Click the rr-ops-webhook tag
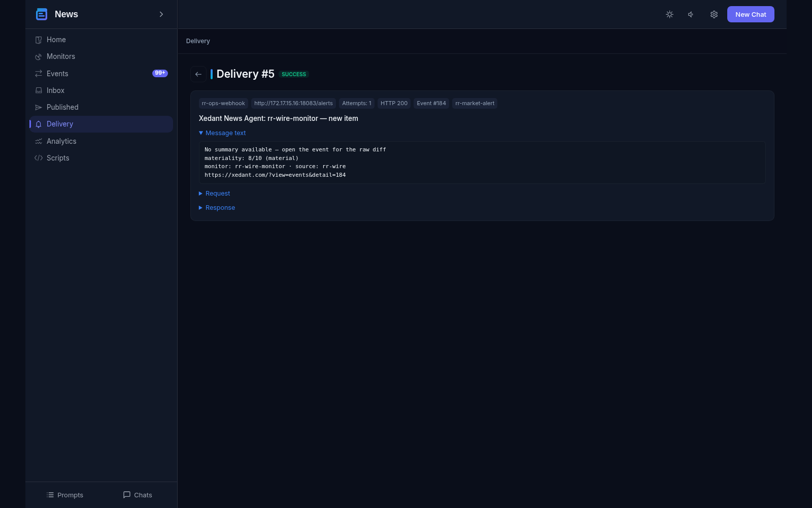 (x=223, y=103)
